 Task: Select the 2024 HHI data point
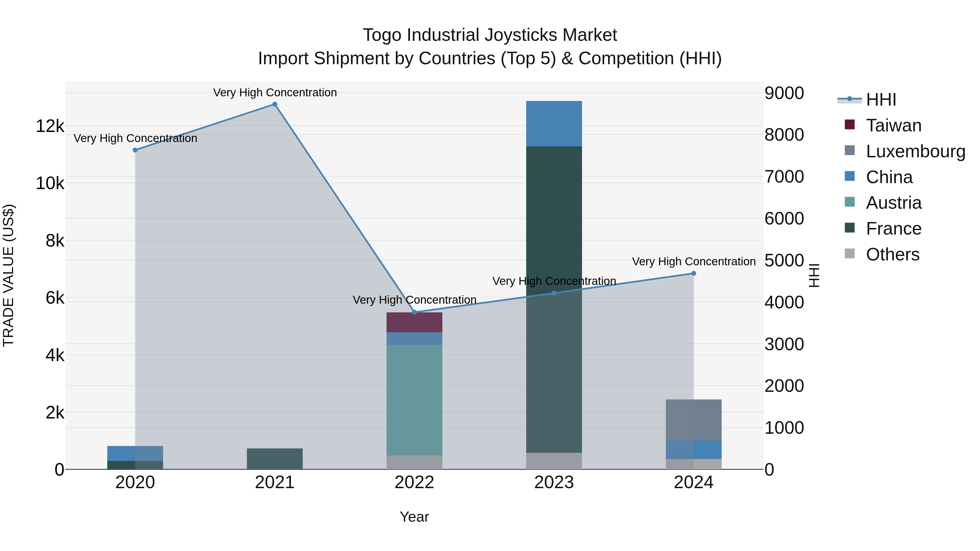pos(694,273)
